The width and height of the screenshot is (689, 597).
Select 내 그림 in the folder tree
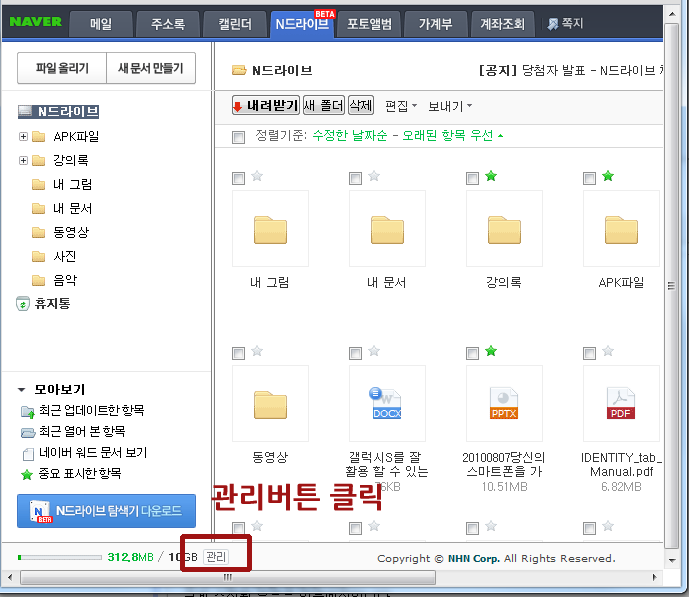coord(73,184)
